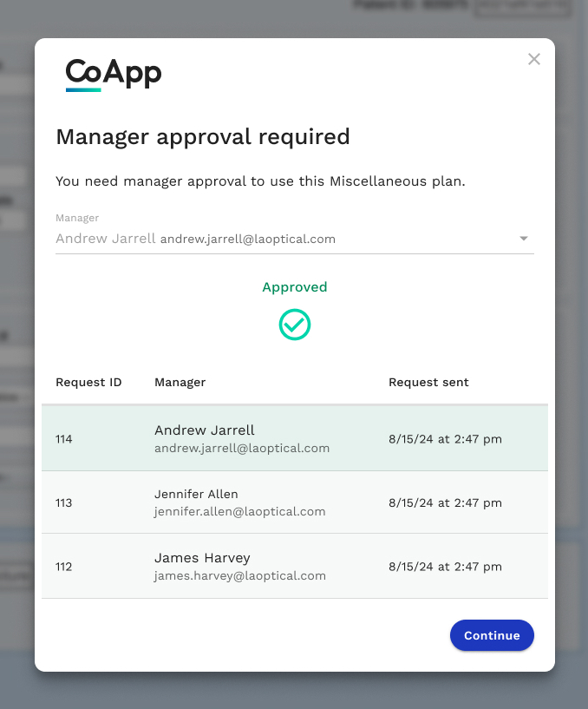Click jennifer.allen@laoptical.com email

coord(239,511)
